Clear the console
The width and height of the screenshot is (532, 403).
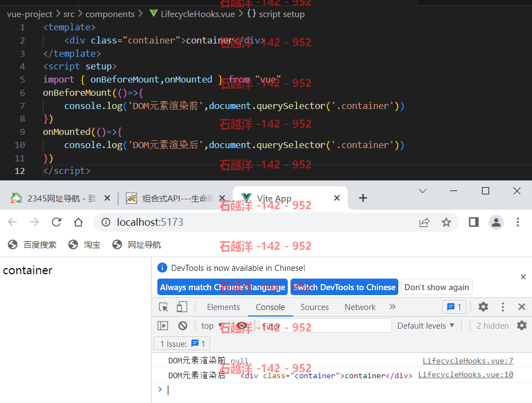[x=183, y=326]
